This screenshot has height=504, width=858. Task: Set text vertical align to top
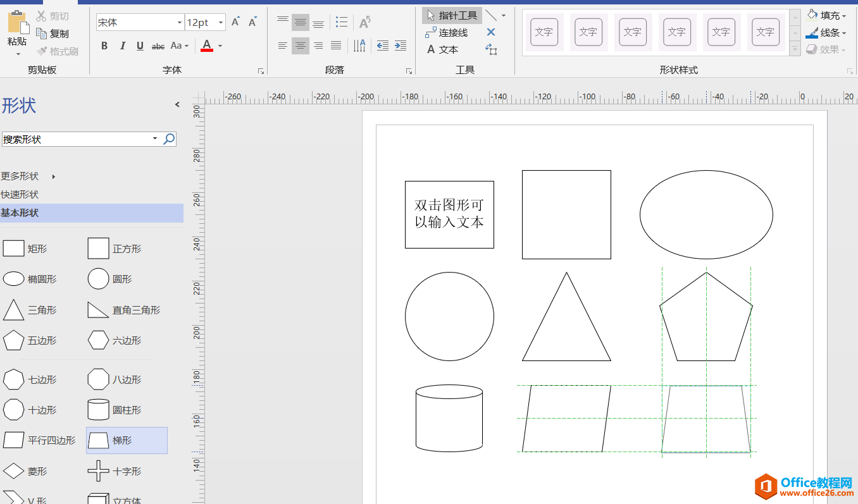283,22
